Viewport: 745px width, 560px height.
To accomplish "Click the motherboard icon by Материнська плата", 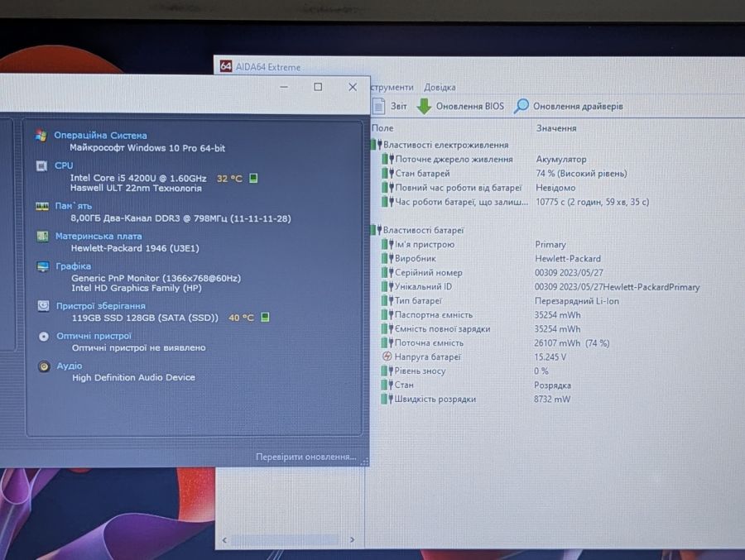I will [42, 236].
